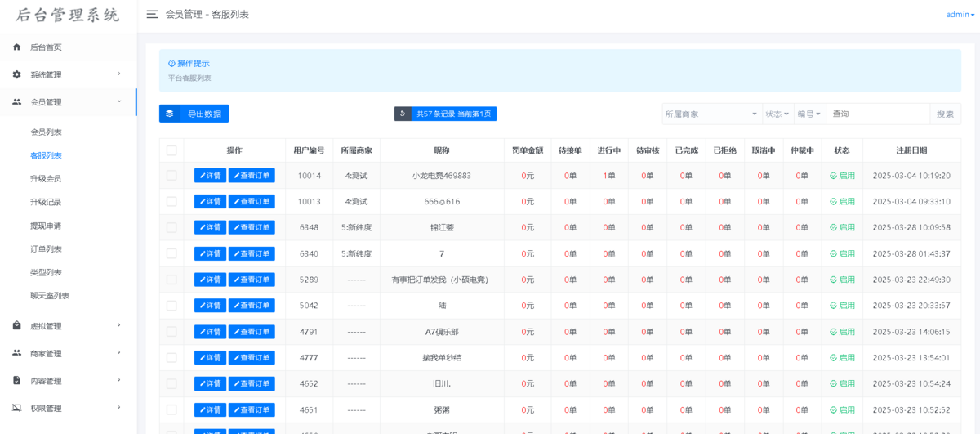Click the document icon beside 内容管理
Image resolution: width=980 pixels, height=434 pixels.
coord(16,380)
